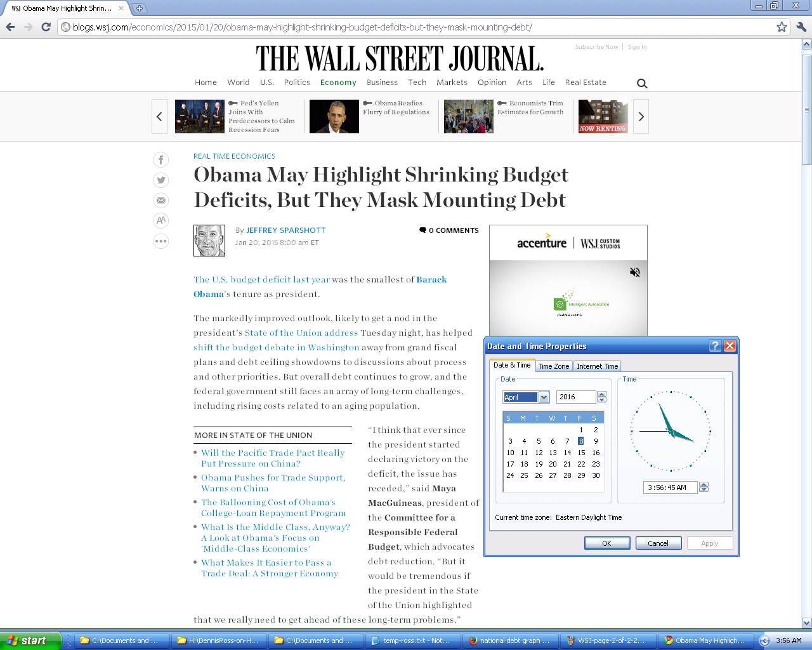The height and width of the screenshot is (650, 812).
Task: Open Fed's Yellen story thumbnail
Action: tap(200, 117)
